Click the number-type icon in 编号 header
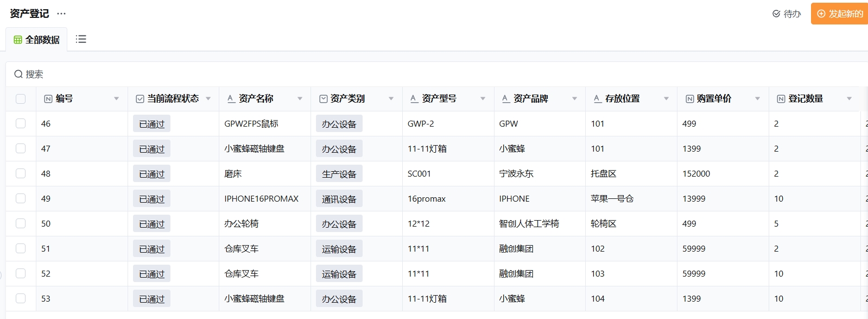868x319 pixels. (x=48, y=99)
